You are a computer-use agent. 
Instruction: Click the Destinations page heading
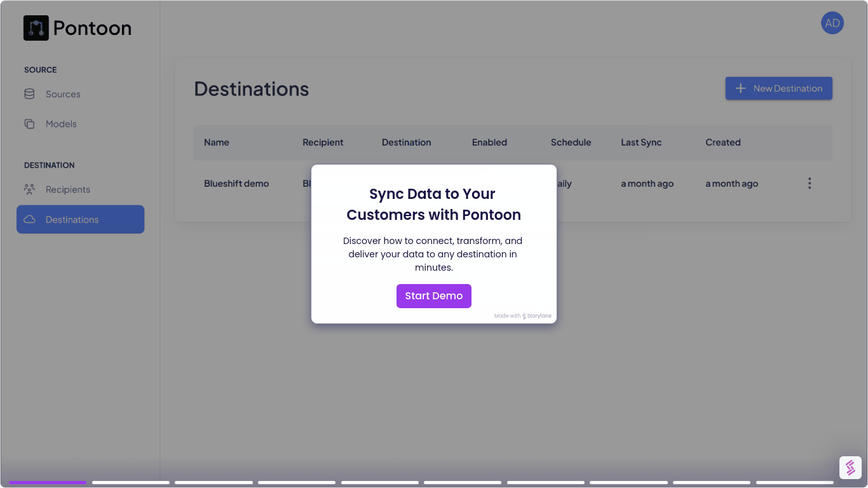pos(252,89)
